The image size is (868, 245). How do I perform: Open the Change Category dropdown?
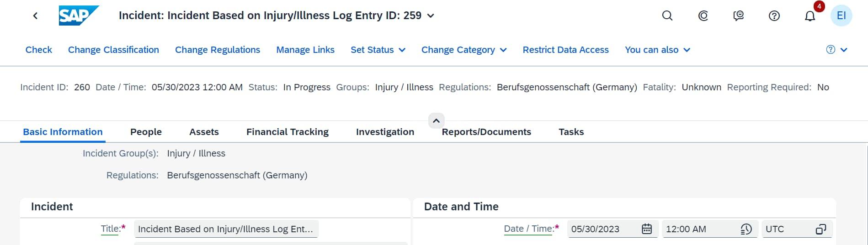tap(463, 50)
